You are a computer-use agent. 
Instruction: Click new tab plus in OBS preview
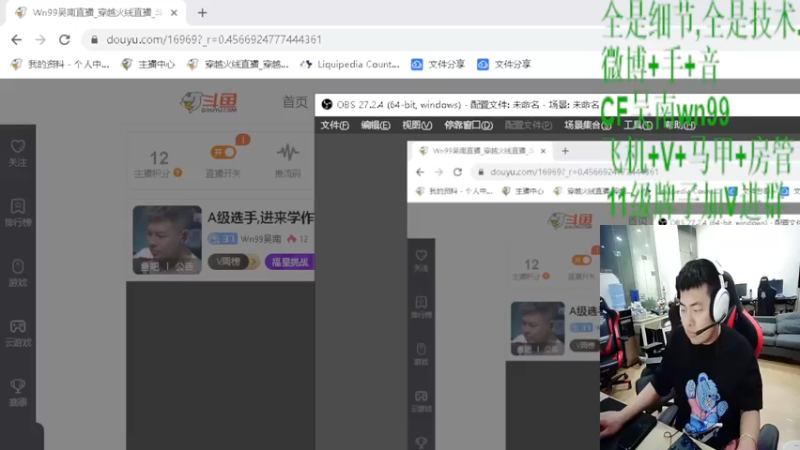pyautogui.click(x=565, y=151)
